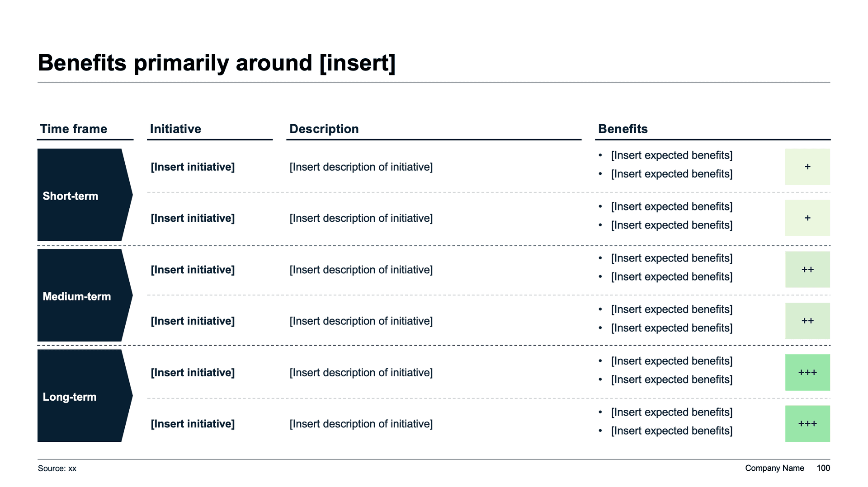The height and width of the screenshot is (487, 868).
Task: Select the "Initiative" column header
Action: [175, 129]
